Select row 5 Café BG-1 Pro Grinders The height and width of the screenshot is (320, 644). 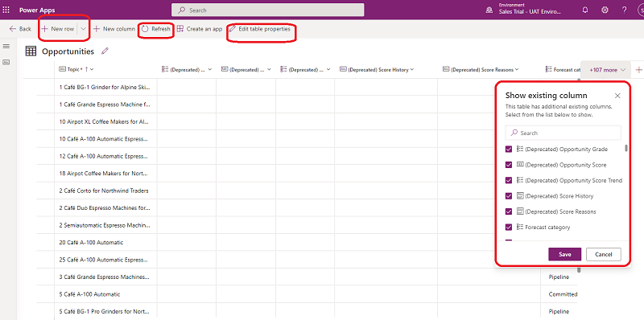105,311
